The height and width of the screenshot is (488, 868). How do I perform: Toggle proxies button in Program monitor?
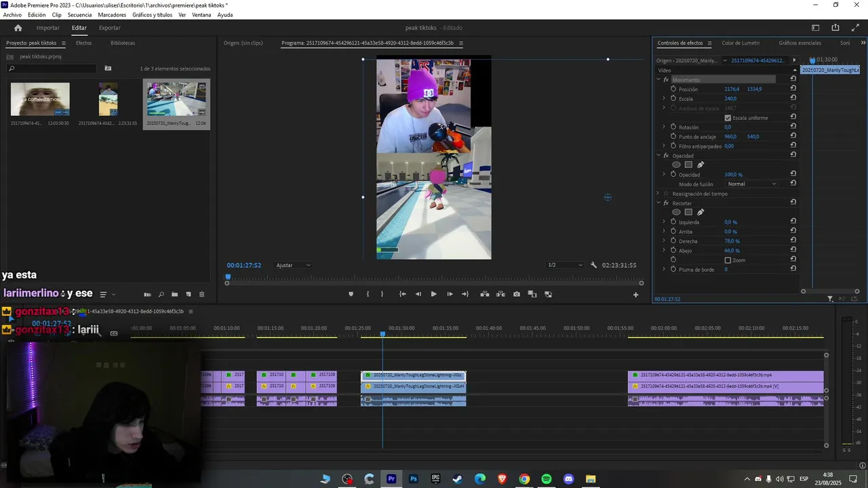tap(548, 294)
